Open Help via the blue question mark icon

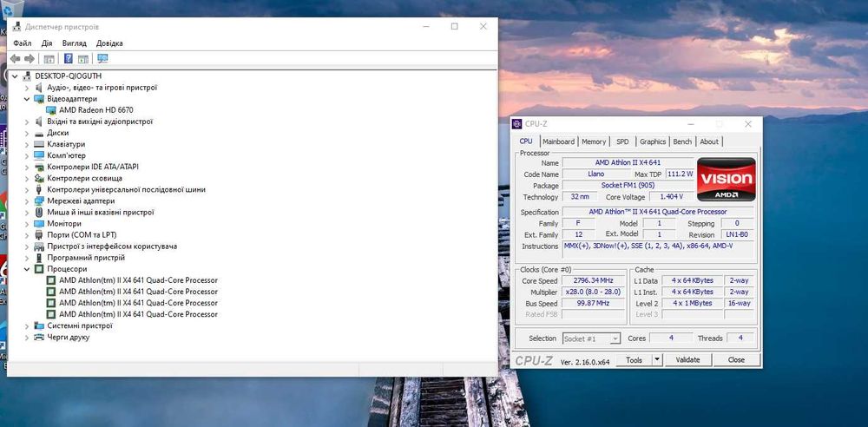68,59
